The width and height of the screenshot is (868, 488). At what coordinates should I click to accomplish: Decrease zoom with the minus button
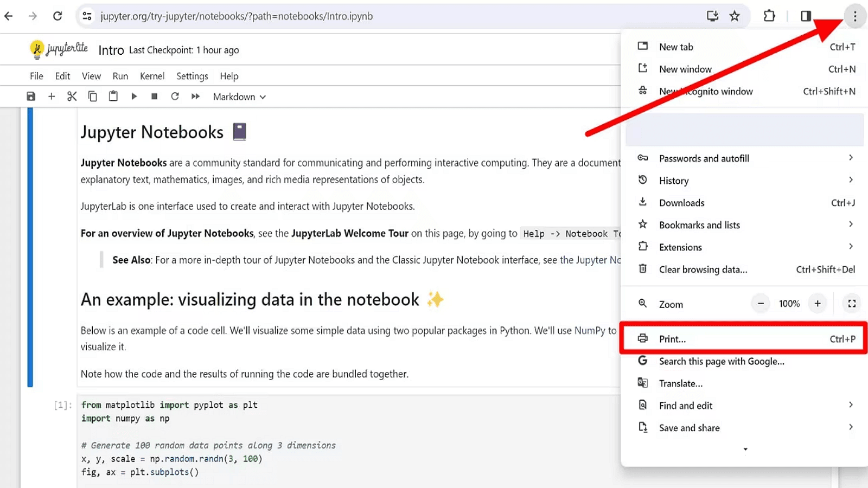point(761,304)
